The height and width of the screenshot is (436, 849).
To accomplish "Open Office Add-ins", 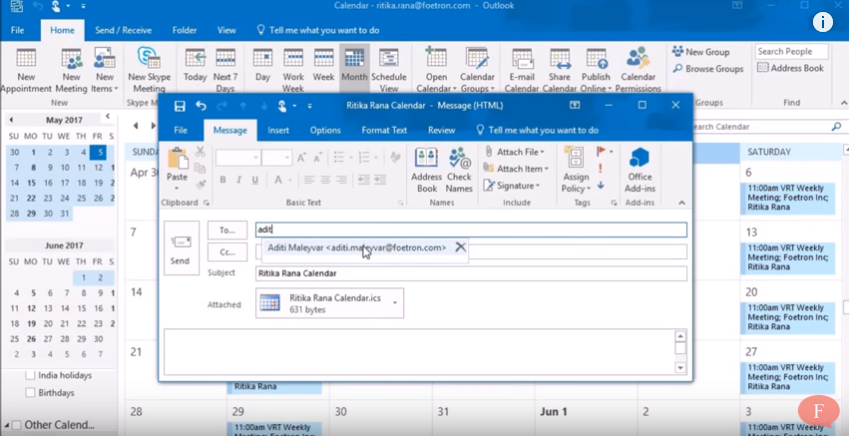I will (x=640, y=170).
